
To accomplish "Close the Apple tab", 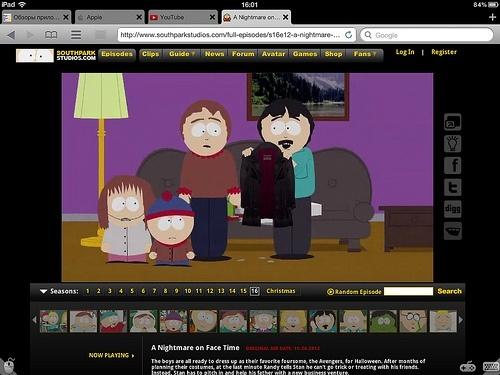I will (139, 17).
